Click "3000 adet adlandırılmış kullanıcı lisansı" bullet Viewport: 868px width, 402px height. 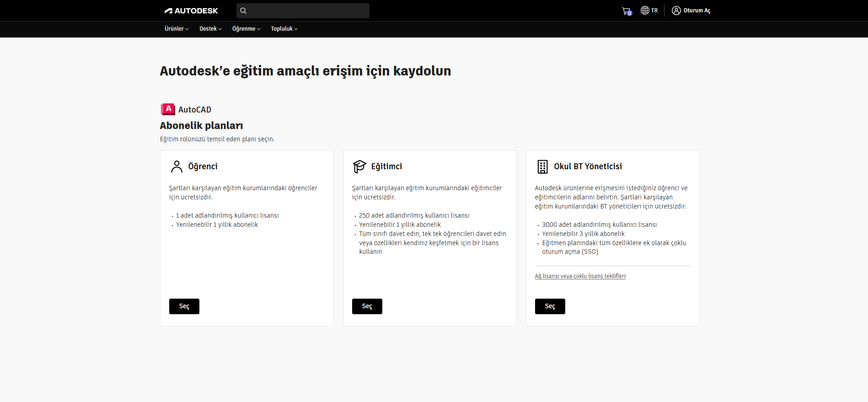pyautogui.click(x=600, y=225)
